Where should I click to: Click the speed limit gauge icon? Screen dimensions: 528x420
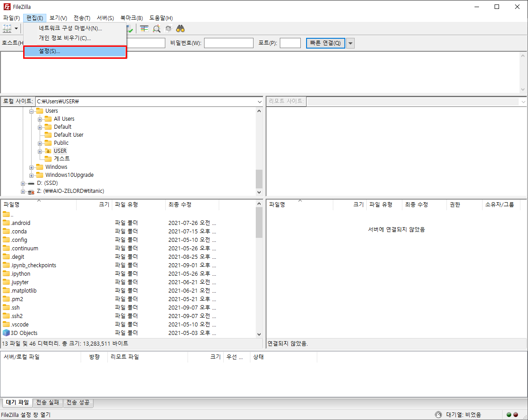point(438,415)
